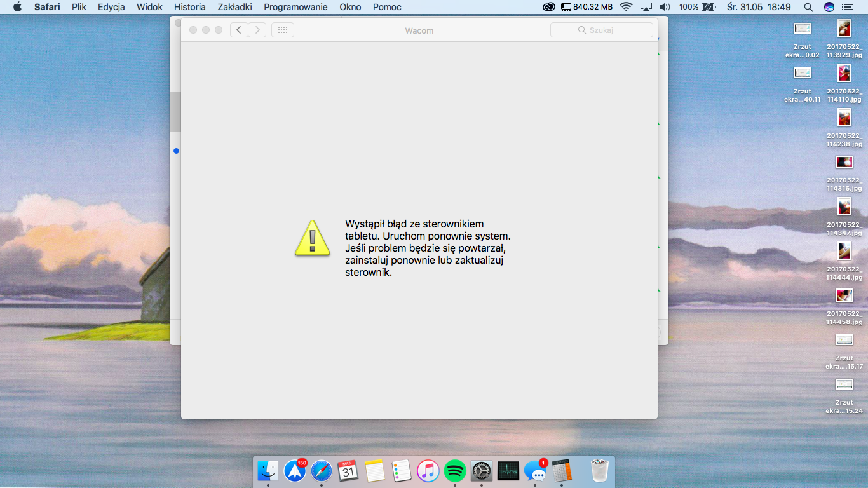The image size is (868, 488).
Task: Click the Show All preferences grid button
Action: click(283, 30)
